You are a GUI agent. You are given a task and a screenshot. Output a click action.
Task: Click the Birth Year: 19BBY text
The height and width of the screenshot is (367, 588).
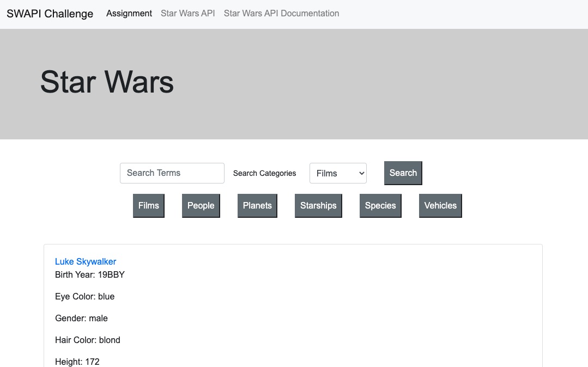point(89,274)
